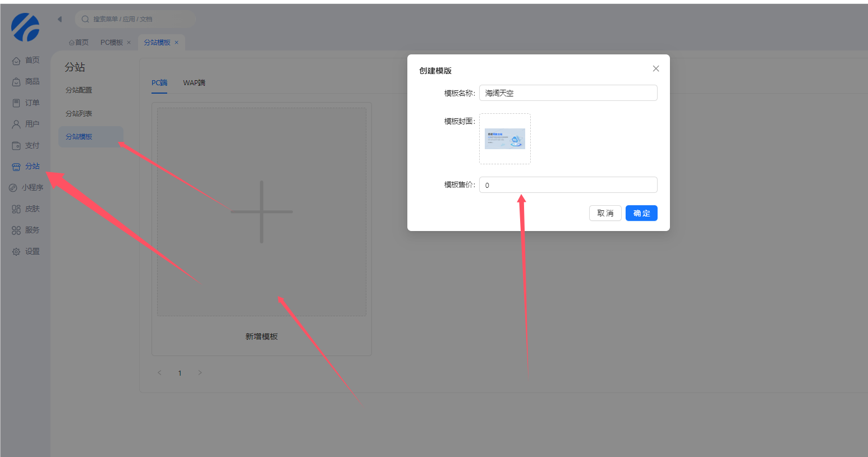Click the 模板售价 price field
The width and height of the screenshot is (868, 457).
(568, 185)
